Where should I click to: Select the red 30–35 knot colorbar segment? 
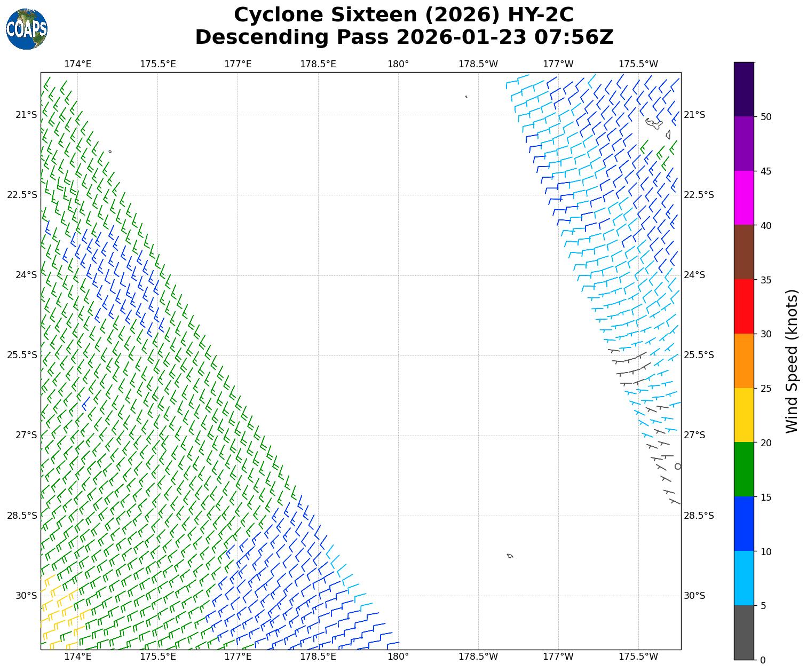point(743,306)
